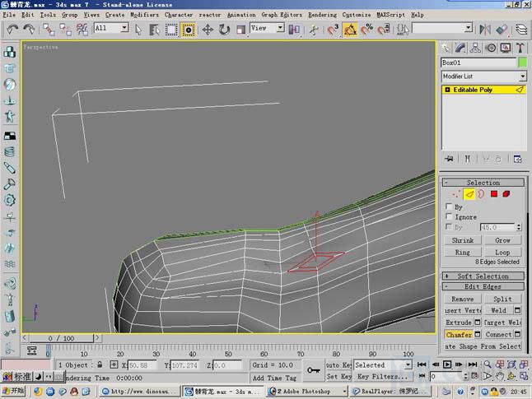This screenshot has width=532, height=399.
Task: Choose the Rectangular Selection Region icon
Action: click(171, 30)
